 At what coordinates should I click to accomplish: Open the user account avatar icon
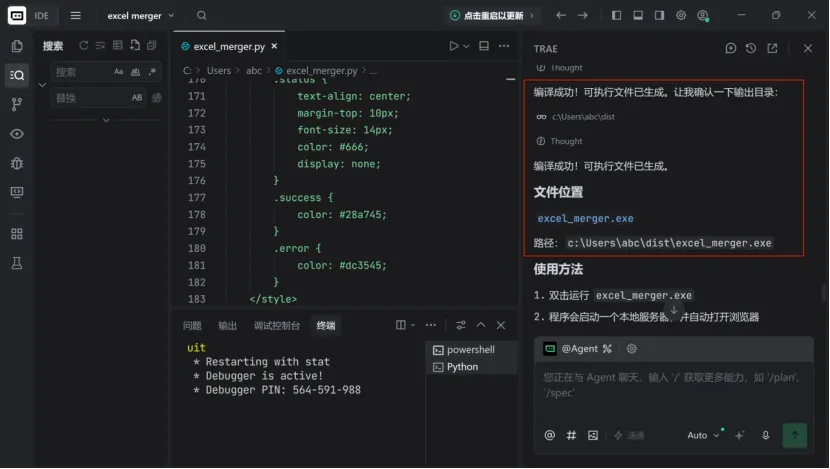pyautogui.click(x=703, y=16)
